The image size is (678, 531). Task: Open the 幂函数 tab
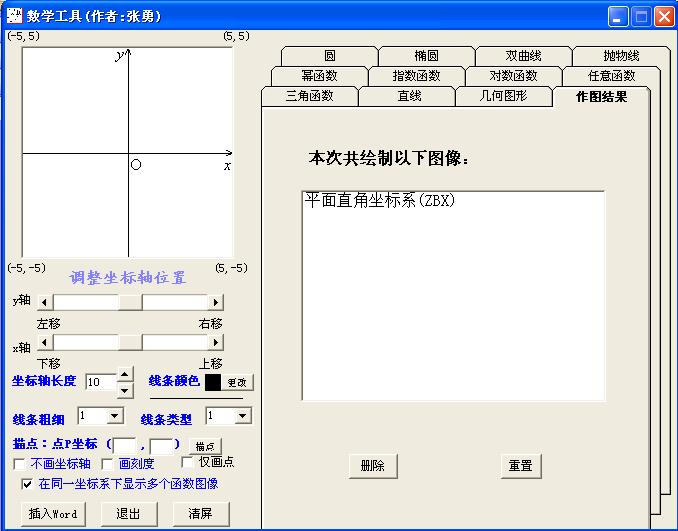point(320,76)
